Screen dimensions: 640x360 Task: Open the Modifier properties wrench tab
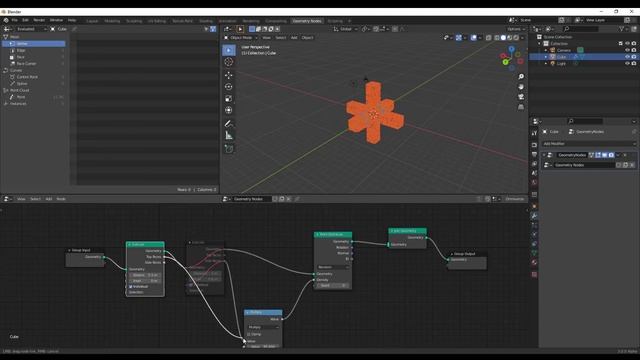534,216
